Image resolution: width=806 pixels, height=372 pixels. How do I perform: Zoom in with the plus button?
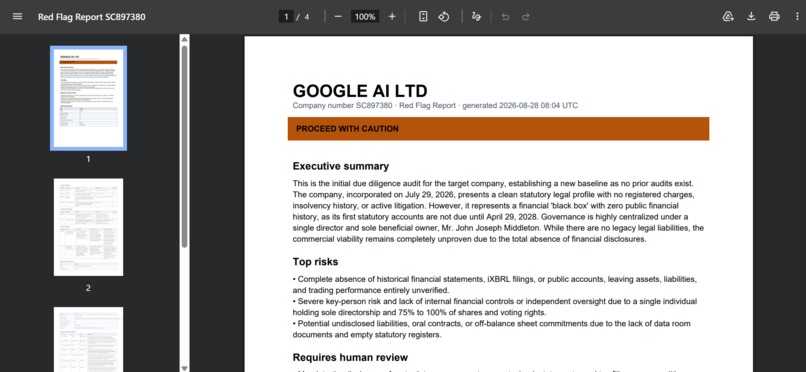coord(392,16)
